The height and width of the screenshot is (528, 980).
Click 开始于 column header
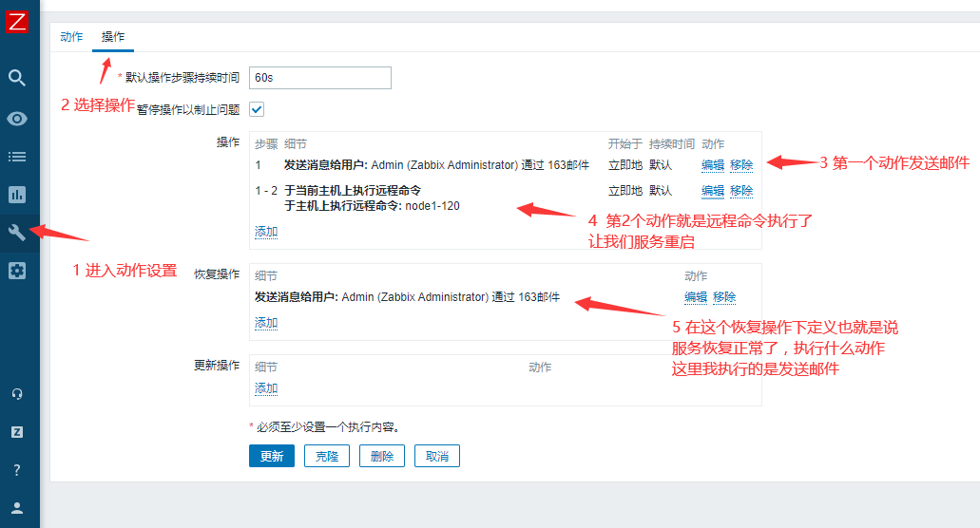pos(625,144)
